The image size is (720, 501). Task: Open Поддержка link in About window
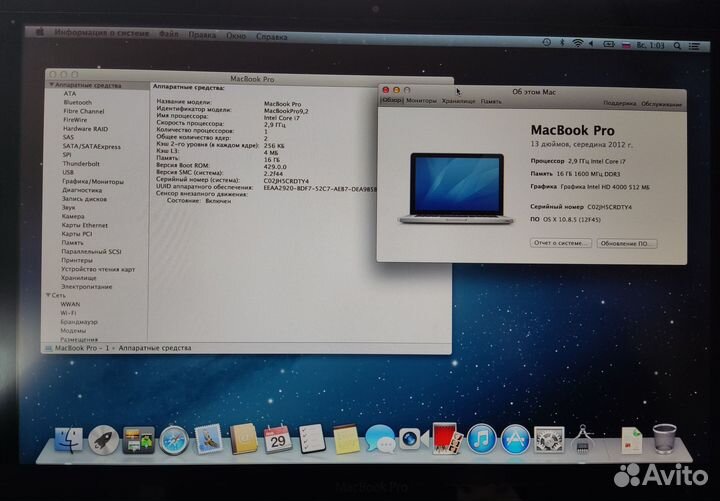tap(619, 103)
